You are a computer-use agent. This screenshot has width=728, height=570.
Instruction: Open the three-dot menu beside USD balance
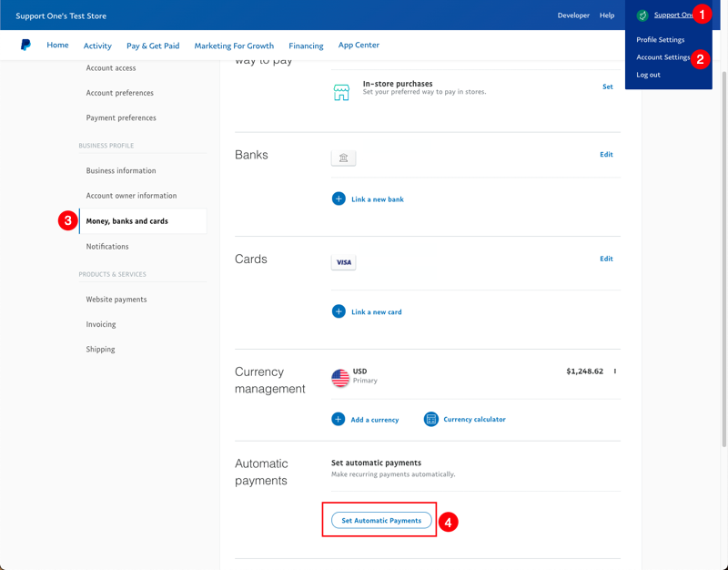coord(615,372)
